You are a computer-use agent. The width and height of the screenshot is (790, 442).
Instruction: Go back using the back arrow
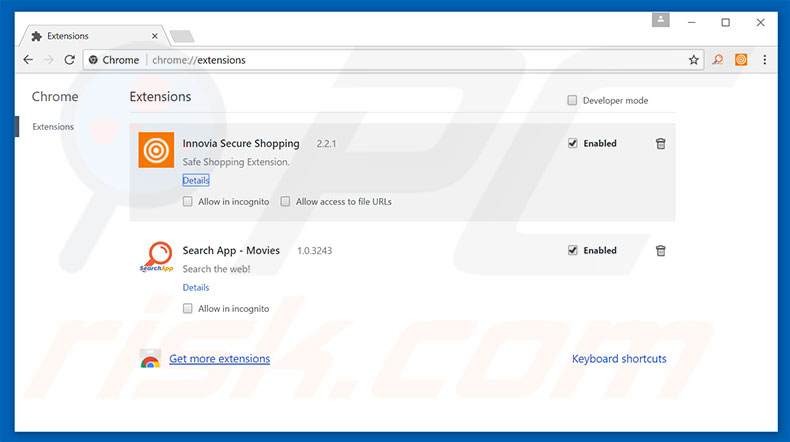28,60
